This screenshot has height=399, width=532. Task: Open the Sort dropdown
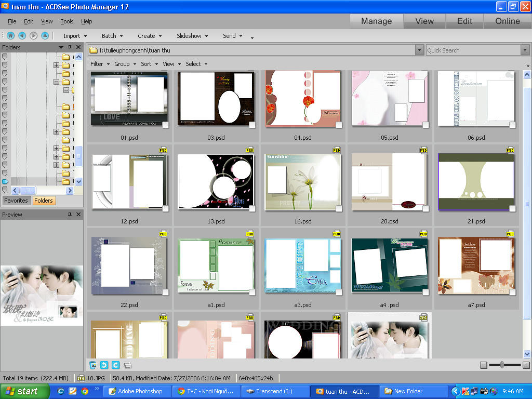[149, 64]
